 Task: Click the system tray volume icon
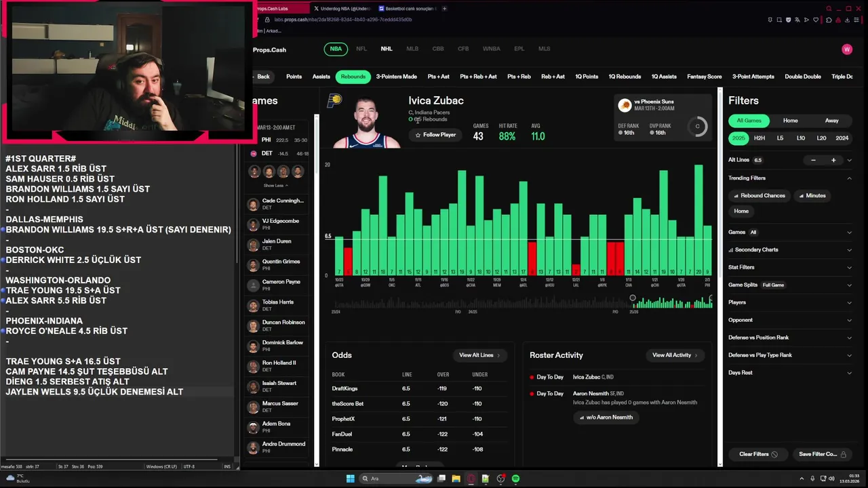click(x=833, y=479)
